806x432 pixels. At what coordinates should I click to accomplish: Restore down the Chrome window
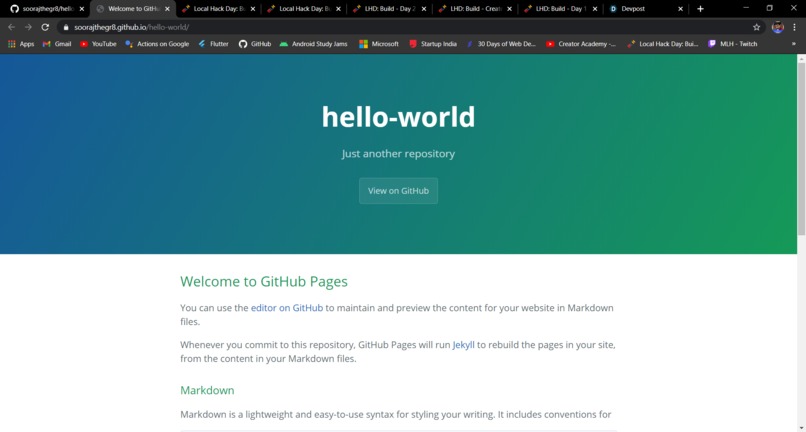pyautogui.click(x=770, y=8)
